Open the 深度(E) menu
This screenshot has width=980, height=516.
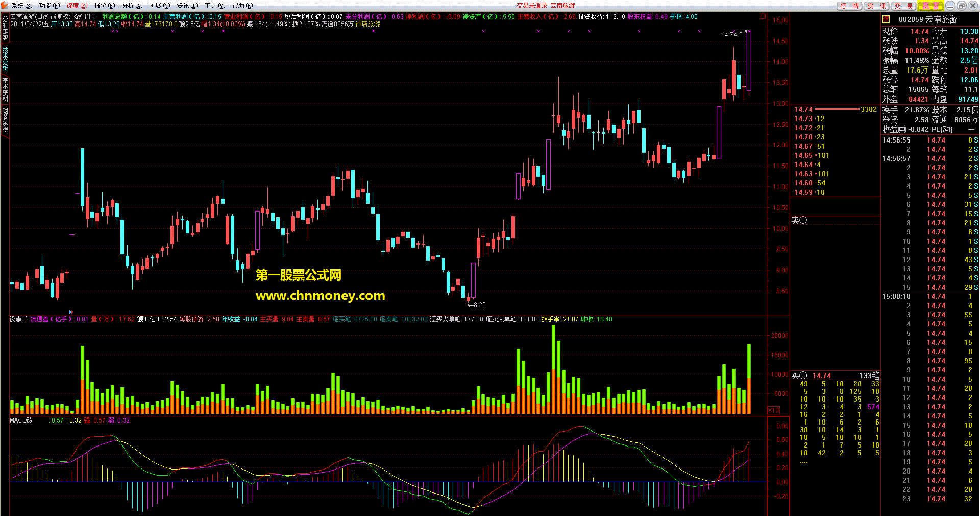77,6
